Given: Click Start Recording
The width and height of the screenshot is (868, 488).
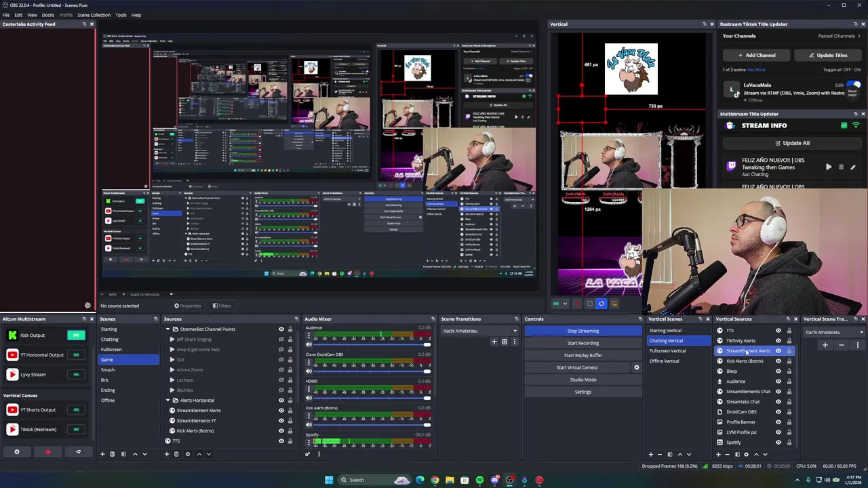Looking at the screenshot, I should 583,343.
